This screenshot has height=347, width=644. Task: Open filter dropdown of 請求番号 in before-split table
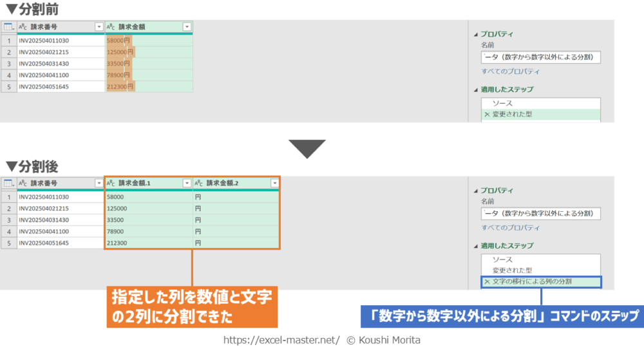coord(99,26)
